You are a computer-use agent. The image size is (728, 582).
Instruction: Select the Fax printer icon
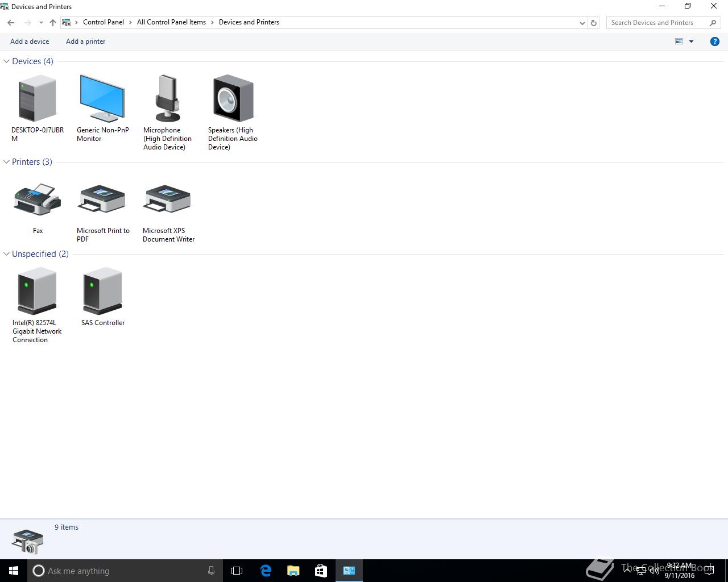tap(38, 199)
